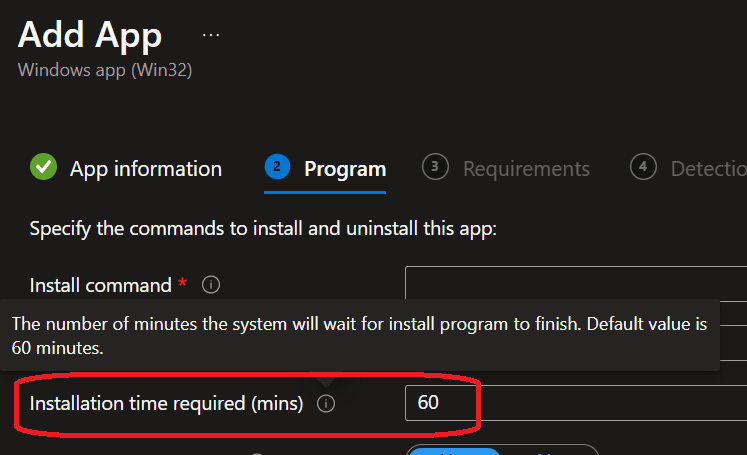
Task: Click the step 2 circle icon
Action: tap(277, 167)
